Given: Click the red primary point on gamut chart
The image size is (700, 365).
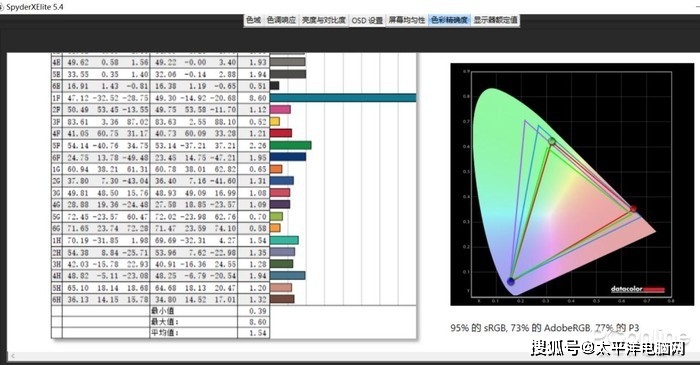Looking at the screenshot, I should pos(633,208).
